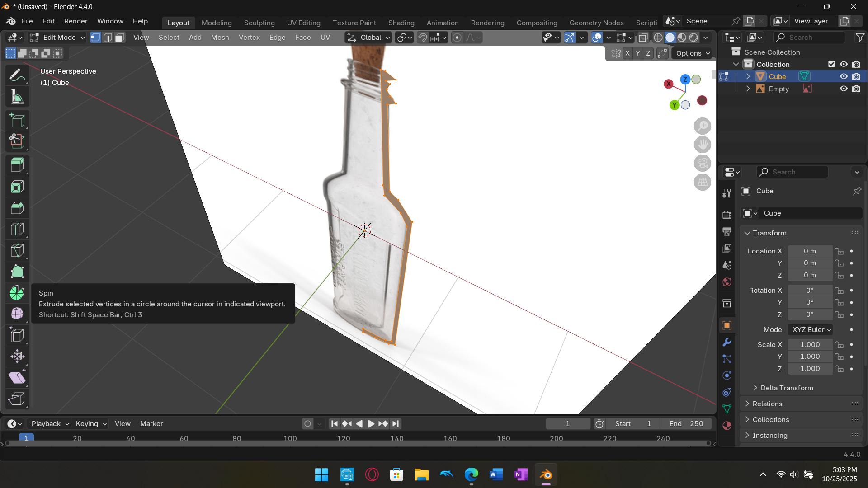Switch perspective/orthographic projection icon
The height and width of the screenshot is (488, 868).
(x=702, y=182)
